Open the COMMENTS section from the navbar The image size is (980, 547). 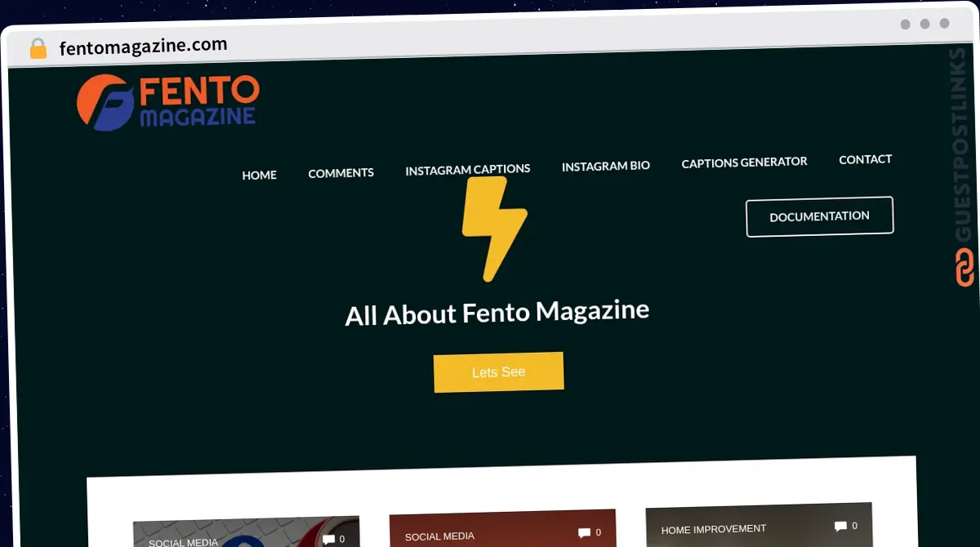pos(341,172)
